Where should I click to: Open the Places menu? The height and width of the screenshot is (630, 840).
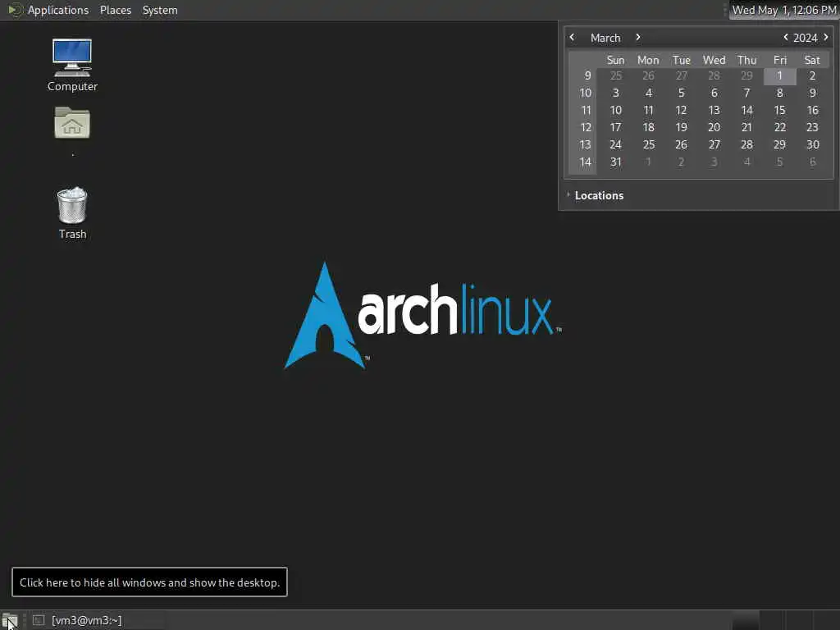[x=115, y=10]
